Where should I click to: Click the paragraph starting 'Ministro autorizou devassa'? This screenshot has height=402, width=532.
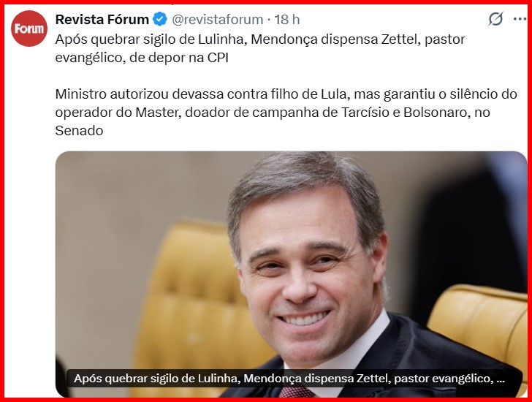(286, 113)
